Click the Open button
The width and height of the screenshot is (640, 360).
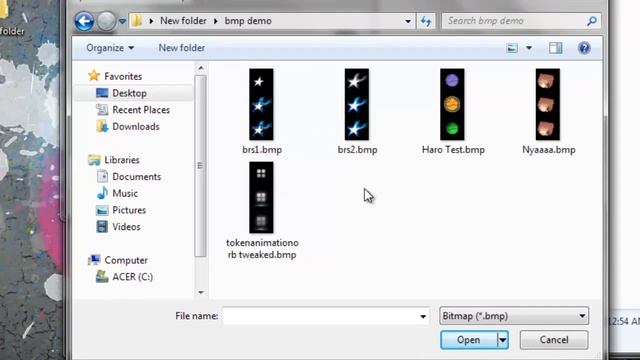click(x=469, y=340)
